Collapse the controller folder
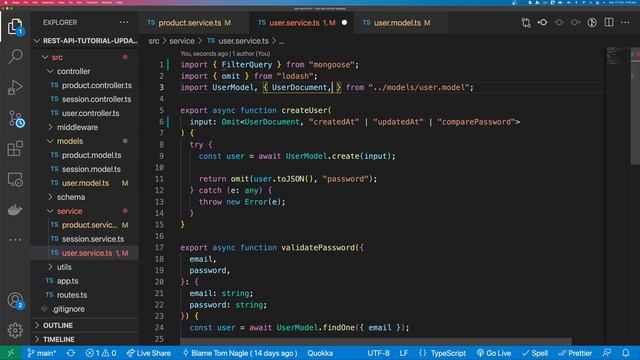 pyautogui.click(x=86, y=71)
